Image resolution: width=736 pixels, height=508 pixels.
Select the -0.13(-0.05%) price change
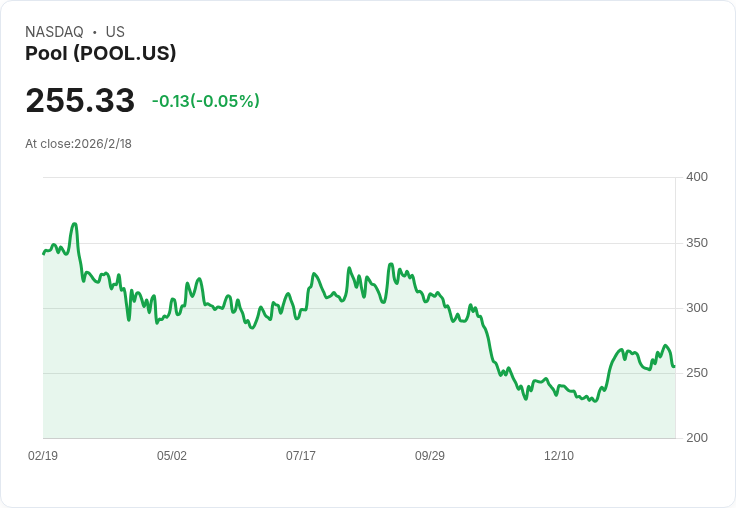coord(205,101)
